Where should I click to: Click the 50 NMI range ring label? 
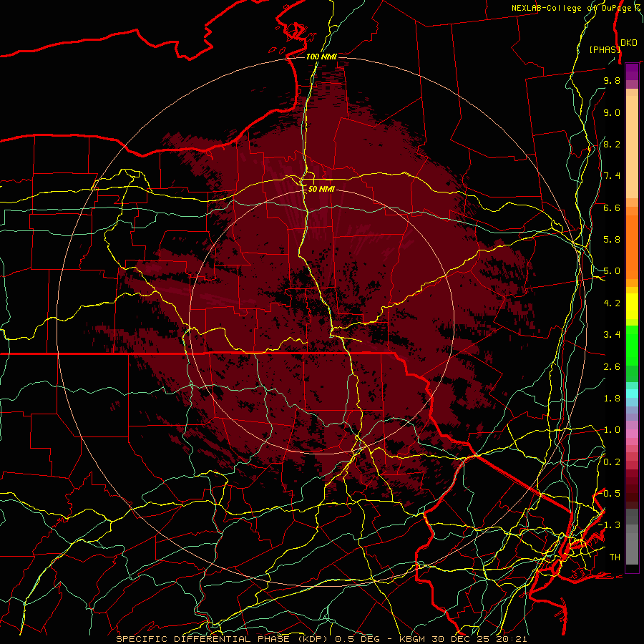coord(321,190)
